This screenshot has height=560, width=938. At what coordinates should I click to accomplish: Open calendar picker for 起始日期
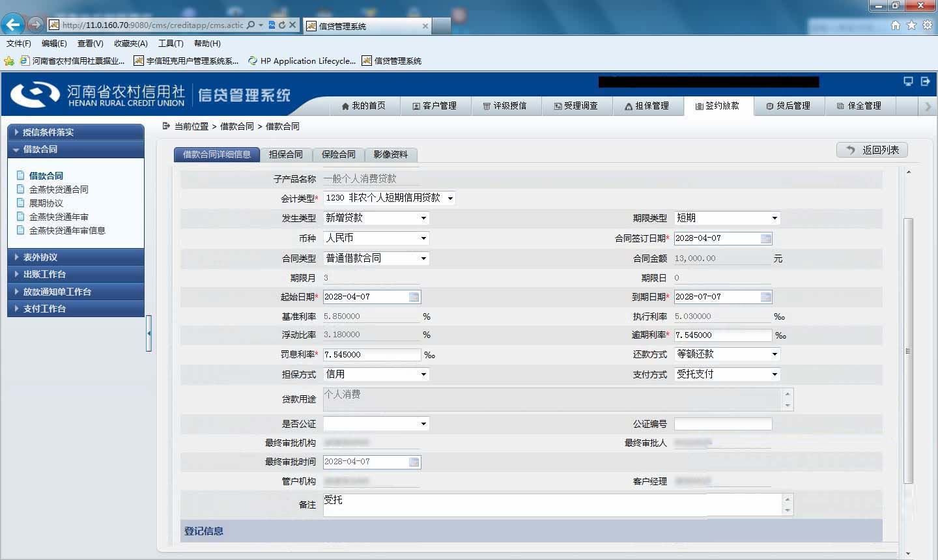[414, 297]
